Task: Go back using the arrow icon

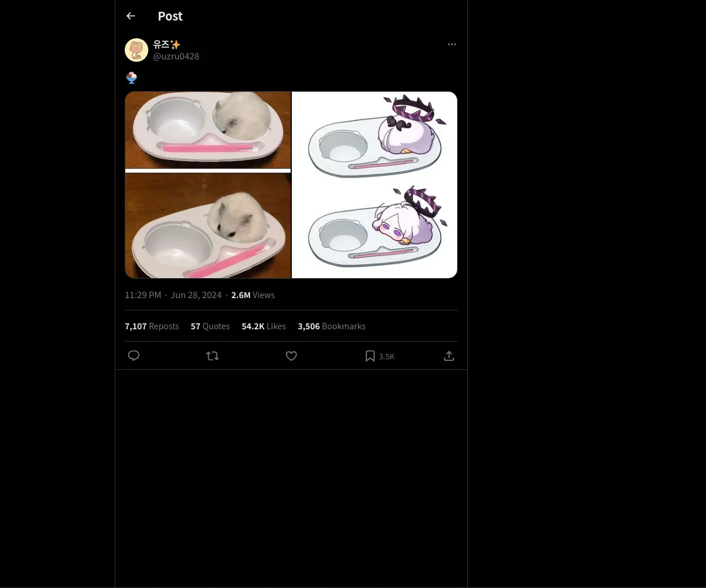Action: (x=131, y=16)
